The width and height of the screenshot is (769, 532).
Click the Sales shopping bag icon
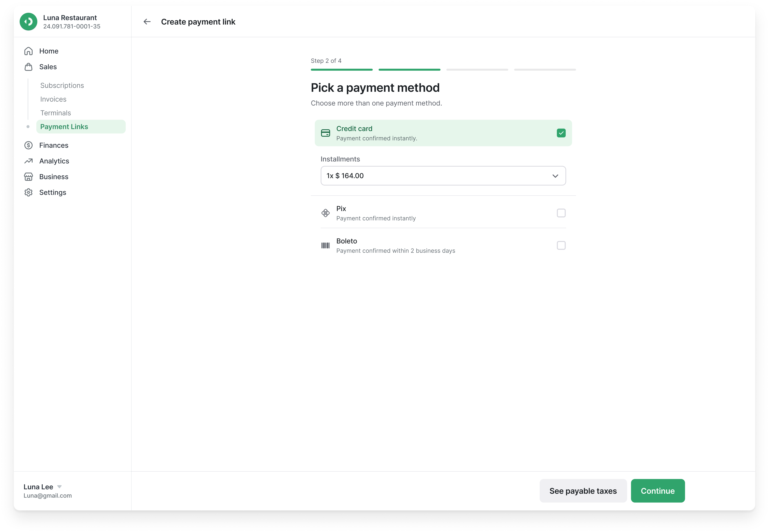pos(29,67)
